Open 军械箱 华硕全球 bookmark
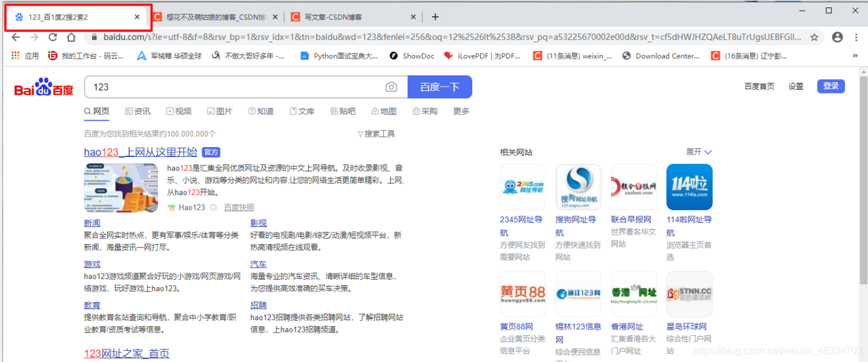The height and width of the screenshot is (362, 868). (169, 56)
